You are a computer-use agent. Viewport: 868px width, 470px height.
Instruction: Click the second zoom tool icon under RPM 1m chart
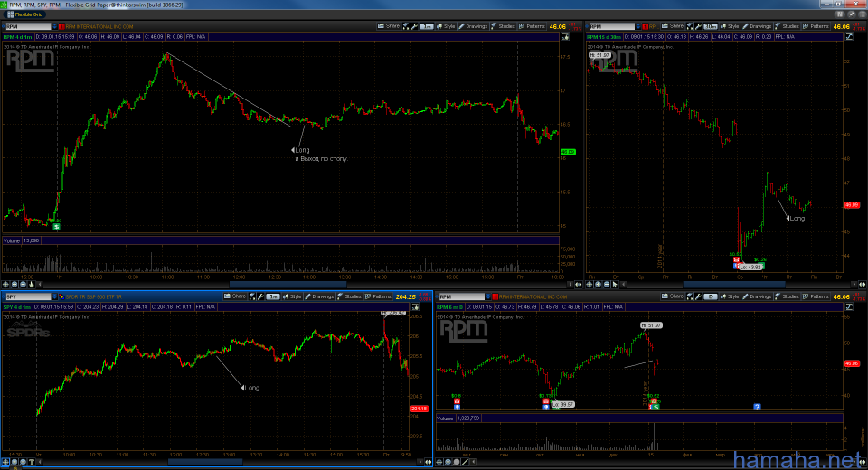pos(14,285)
